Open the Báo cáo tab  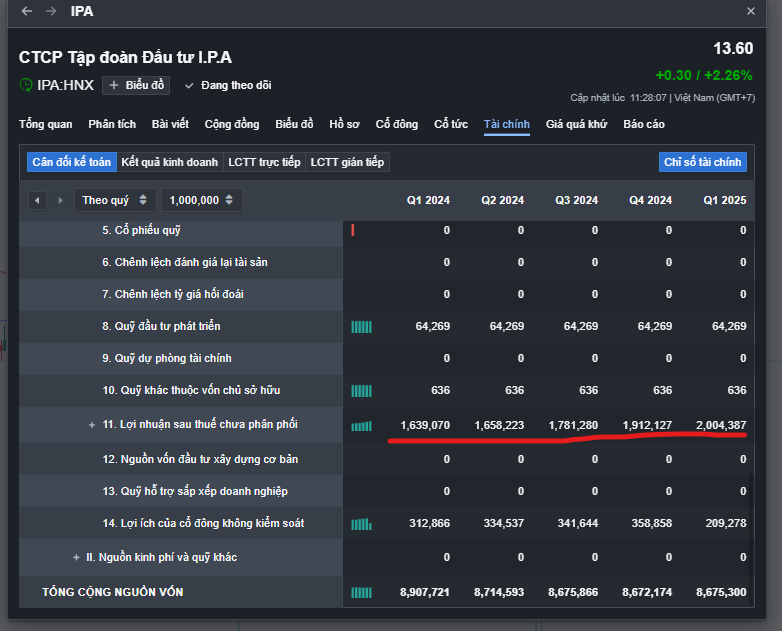[644, 124]
